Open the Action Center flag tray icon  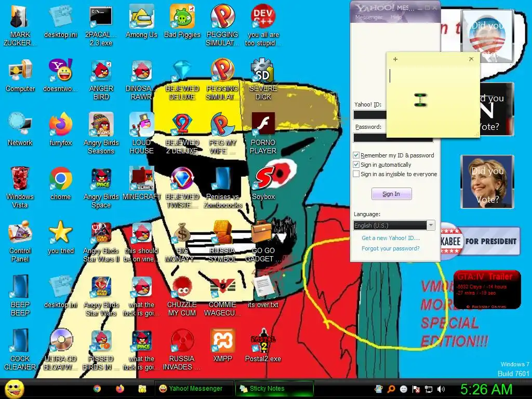(416, 389)
